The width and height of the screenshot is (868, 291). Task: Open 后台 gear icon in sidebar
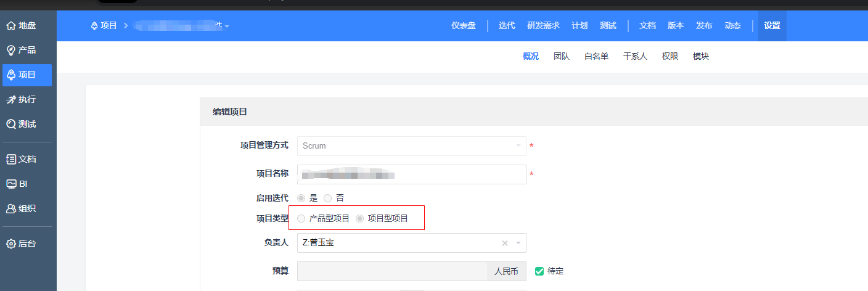pos(10,244)
